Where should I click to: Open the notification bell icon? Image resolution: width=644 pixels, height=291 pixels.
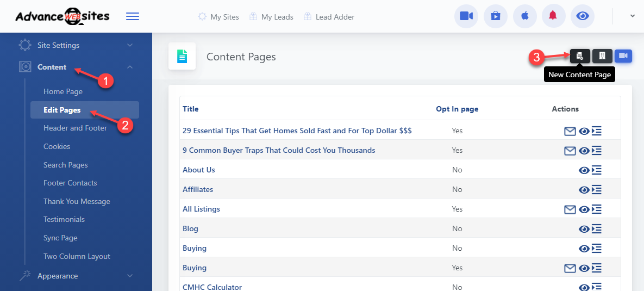[553, 16]
